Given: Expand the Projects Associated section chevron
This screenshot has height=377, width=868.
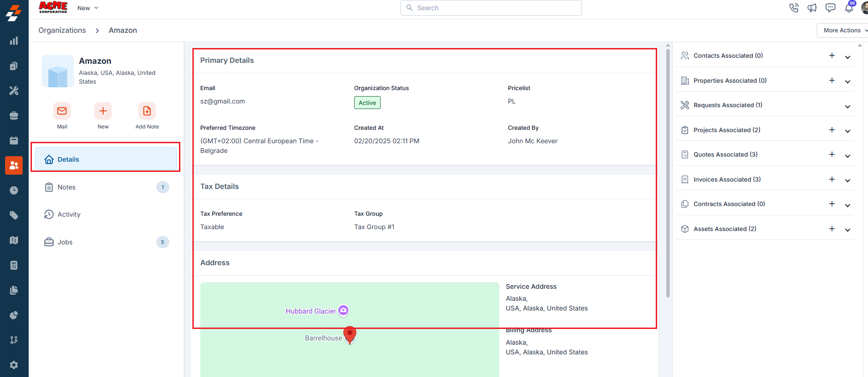Looking at the screenshot, I should tap(848, 131).
